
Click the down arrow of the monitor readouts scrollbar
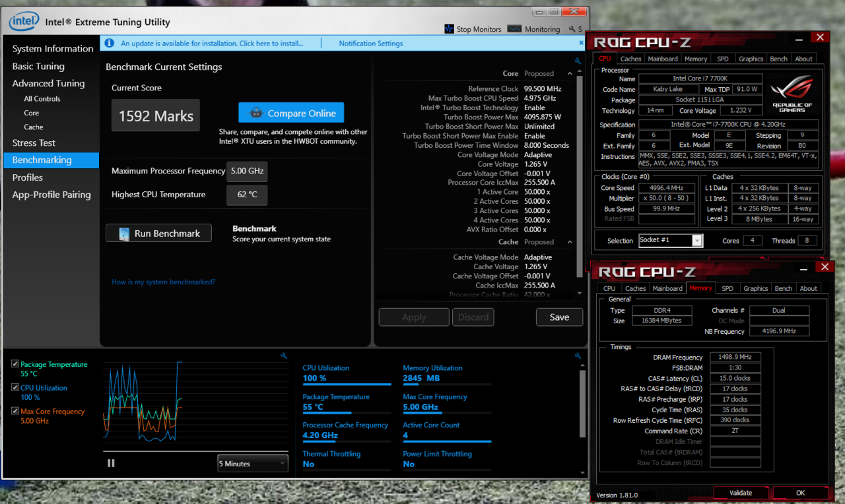click(582, 472)
